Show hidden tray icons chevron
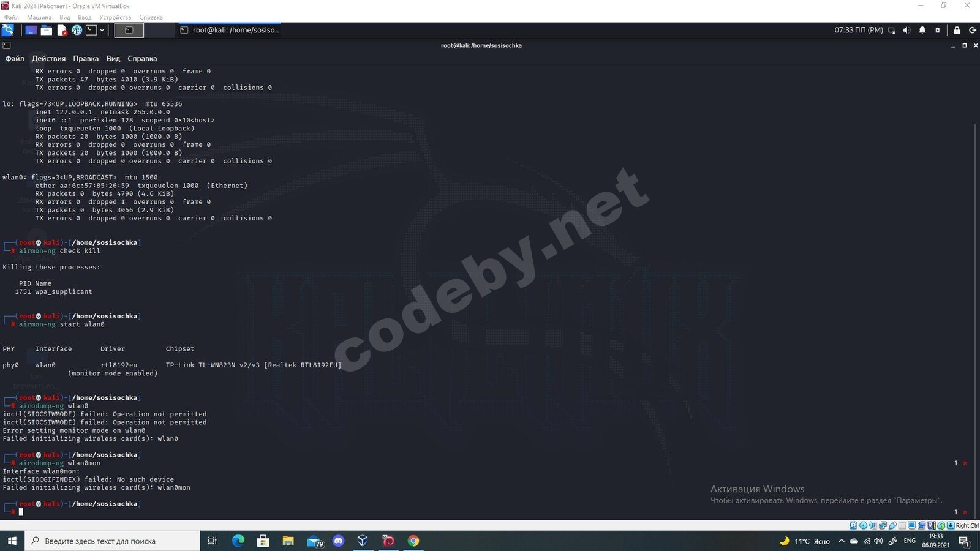This screenshot has width=980, height=551. click(841, 541)
